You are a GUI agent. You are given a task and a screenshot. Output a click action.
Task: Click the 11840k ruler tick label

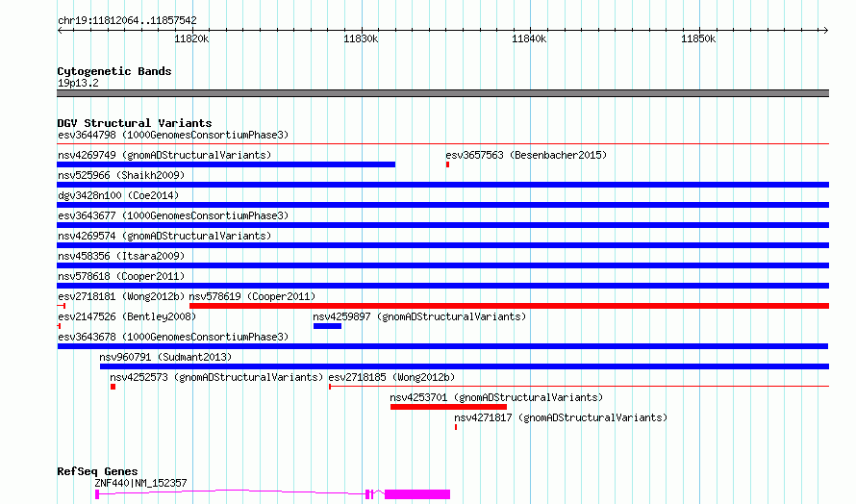coord(528,38)
